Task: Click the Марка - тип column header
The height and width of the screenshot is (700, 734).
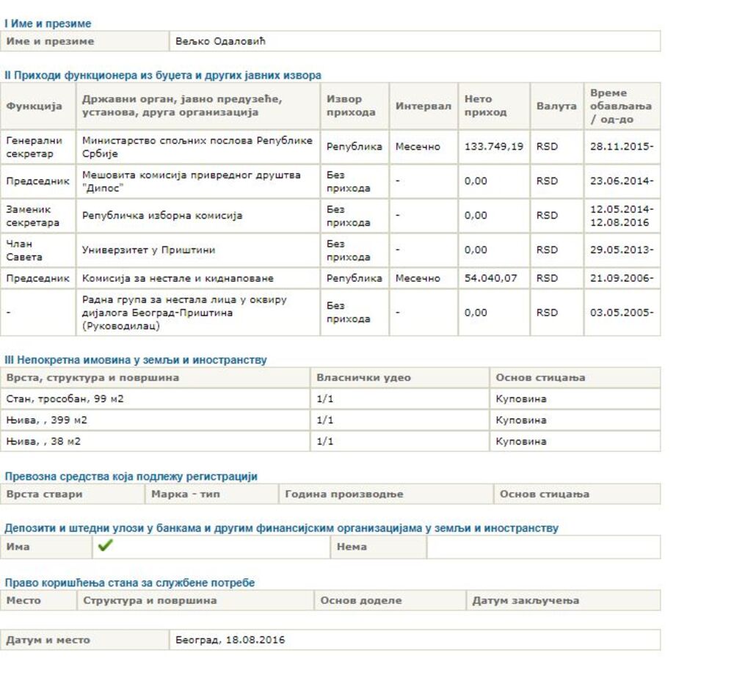Action: tap(185, 494)
